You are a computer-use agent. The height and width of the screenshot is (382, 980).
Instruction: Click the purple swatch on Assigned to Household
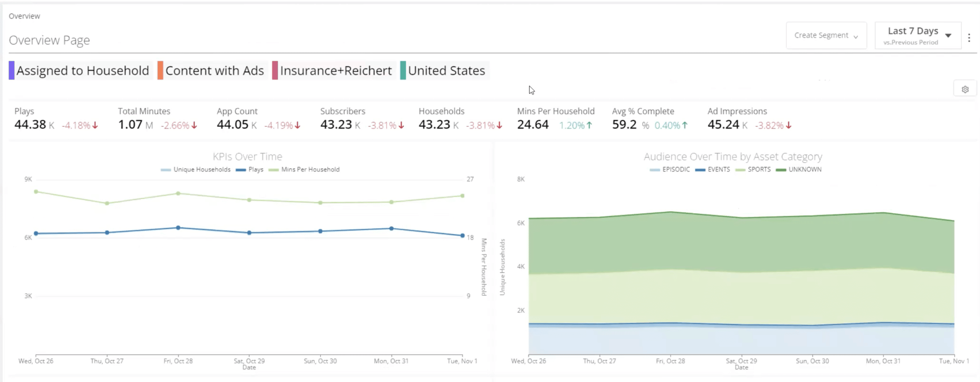[12, 70]
